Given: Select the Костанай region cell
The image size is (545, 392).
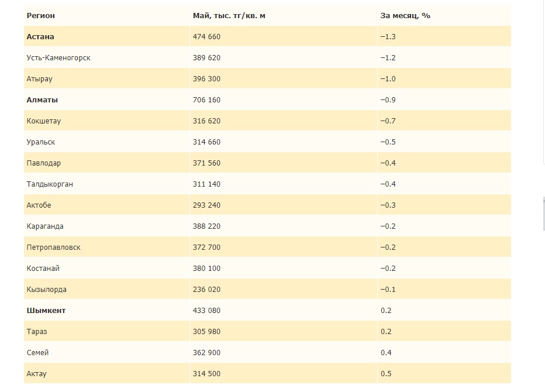Looking at the screenshot, I should 43,268.
